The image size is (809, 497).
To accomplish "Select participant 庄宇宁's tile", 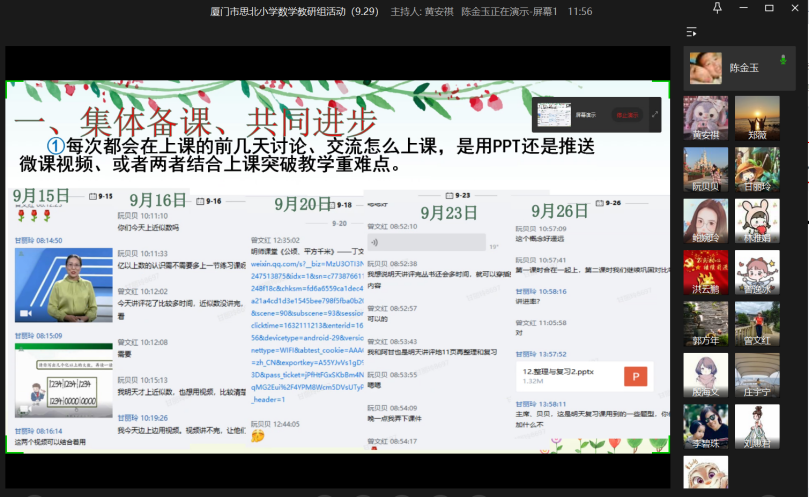I will pos(757,375).
